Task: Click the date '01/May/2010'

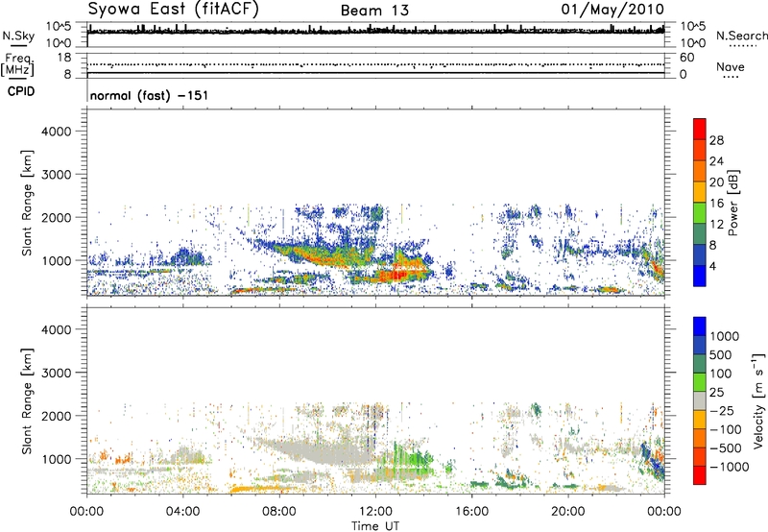Action: point(612,10)
